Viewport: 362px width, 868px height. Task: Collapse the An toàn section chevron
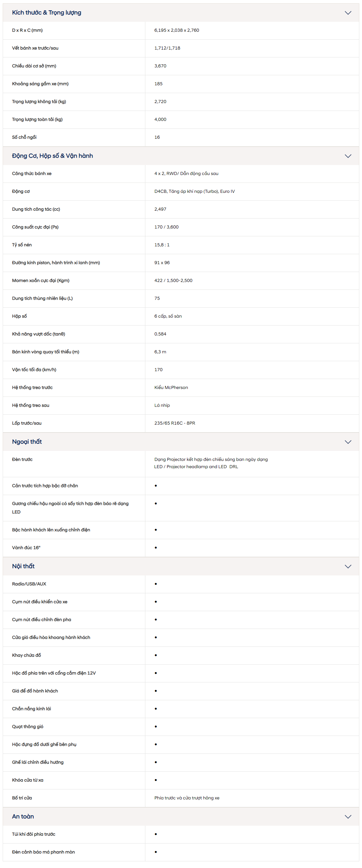tap(348, 816)
